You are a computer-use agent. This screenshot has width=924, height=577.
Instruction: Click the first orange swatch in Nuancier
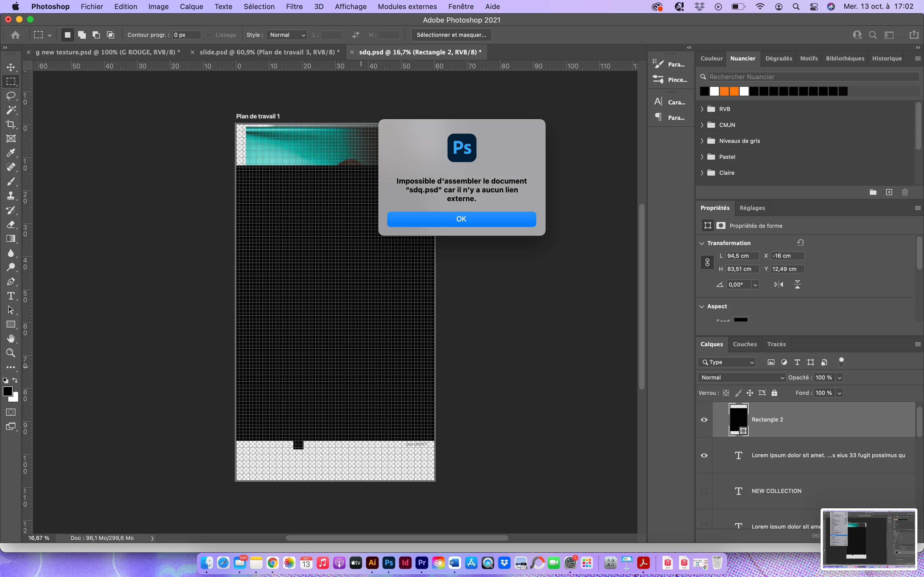[x=724, y=91]
